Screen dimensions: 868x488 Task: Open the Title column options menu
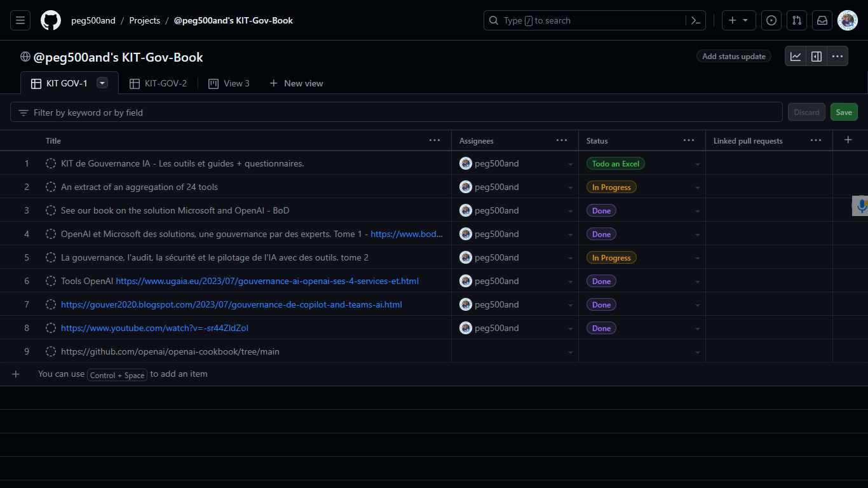(x=435, y=140)
